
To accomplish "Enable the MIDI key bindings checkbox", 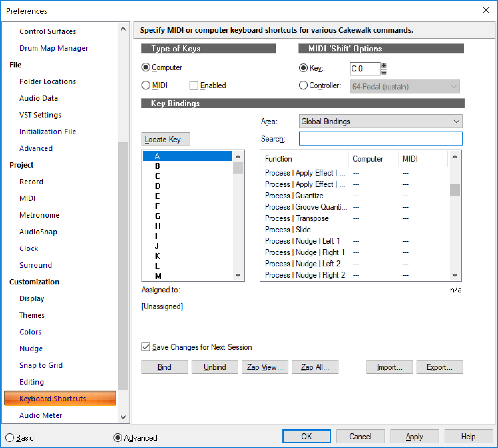I will (194, 85).
